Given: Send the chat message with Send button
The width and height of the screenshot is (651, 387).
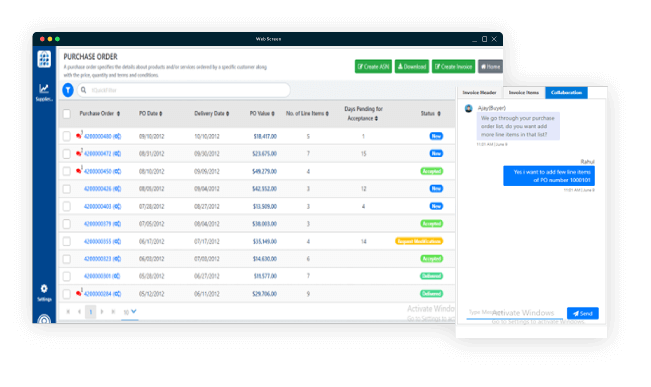Looking at the screenshot, I should pos(583,314).
